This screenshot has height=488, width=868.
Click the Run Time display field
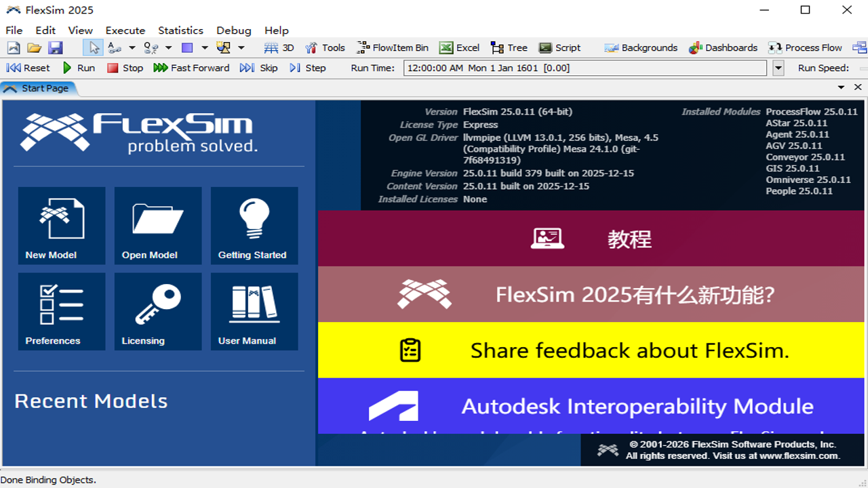(x=585, y=68)
